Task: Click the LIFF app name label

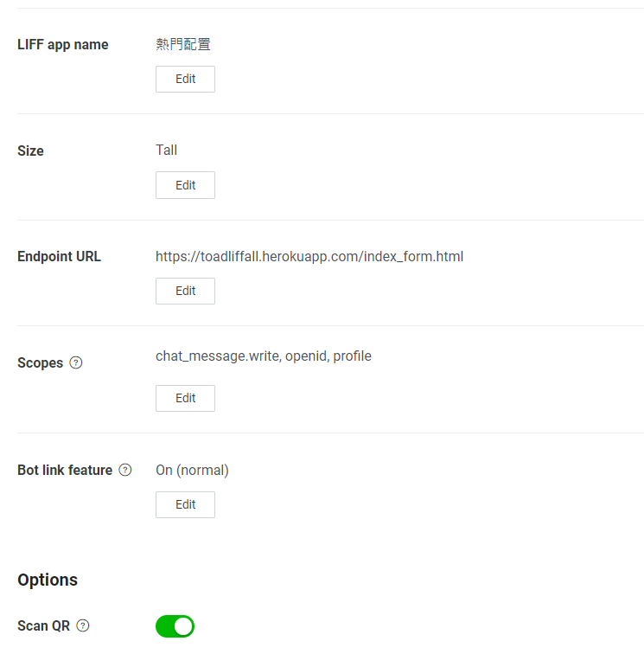Action: tap(63, 44)
